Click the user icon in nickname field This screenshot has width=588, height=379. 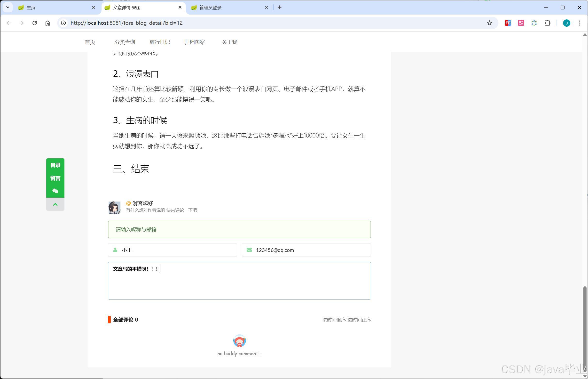point(115,250)
